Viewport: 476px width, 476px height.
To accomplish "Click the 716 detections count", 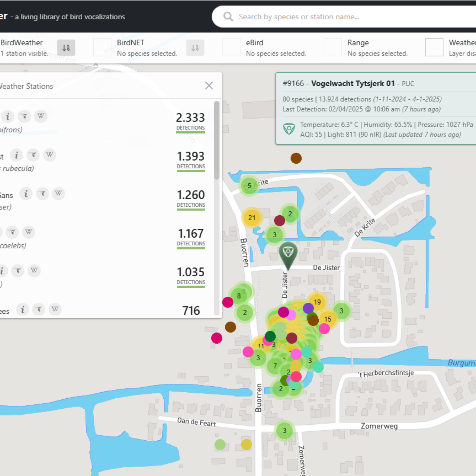I will 191,311.
